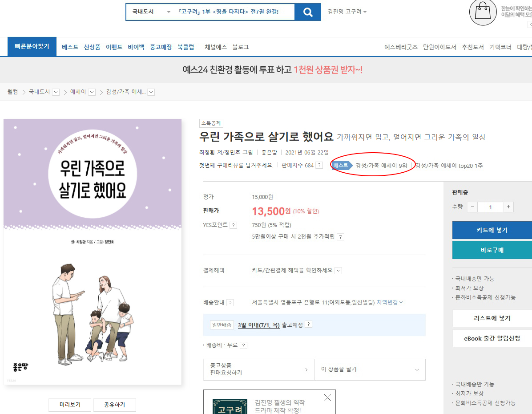This screenshot has height=414, width=532.
Task: Open the 추천도서 link
Action: click(x=473, y=47)
